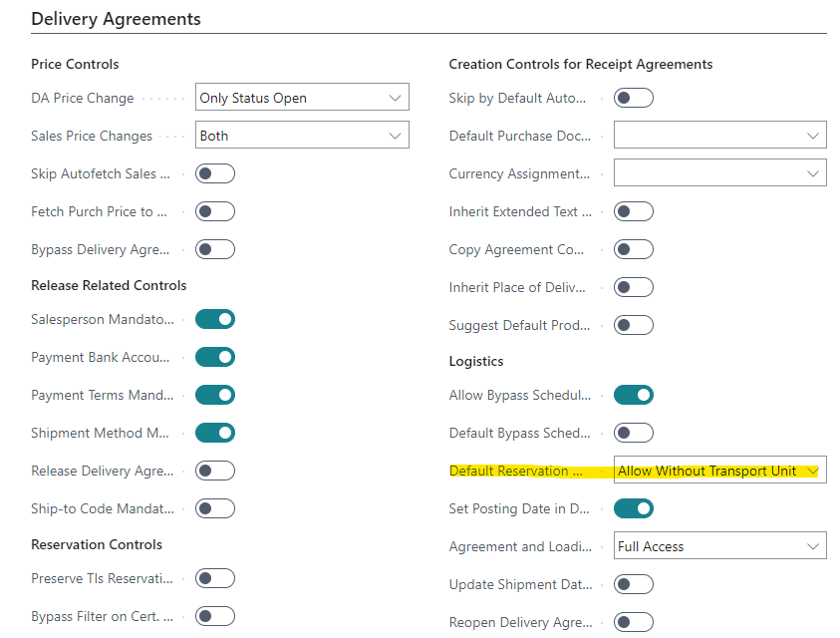Disable the Salesperson Mandatory toggle
840x638 pixels.
tap(214, 319)
